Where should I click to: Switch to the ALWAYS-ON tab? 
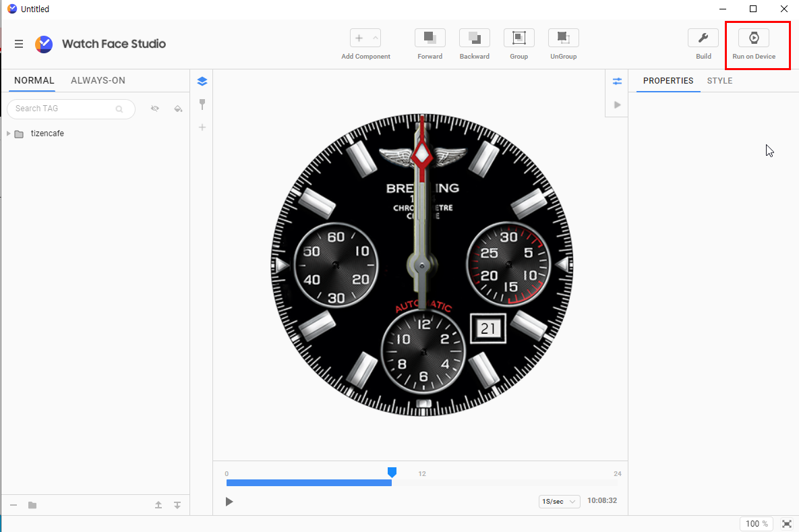[98, 80]
